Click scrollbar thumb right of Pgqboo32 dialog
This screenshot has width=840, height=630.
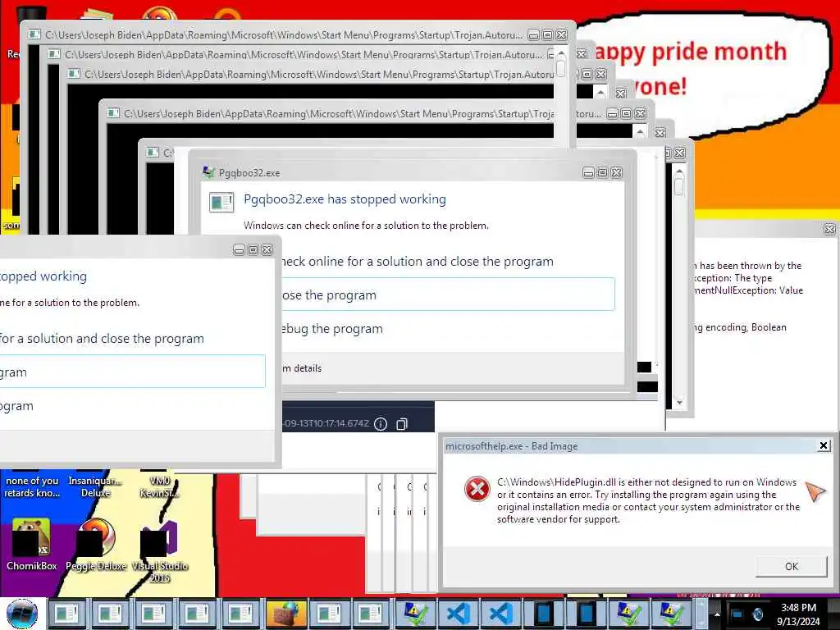point(679,186)
